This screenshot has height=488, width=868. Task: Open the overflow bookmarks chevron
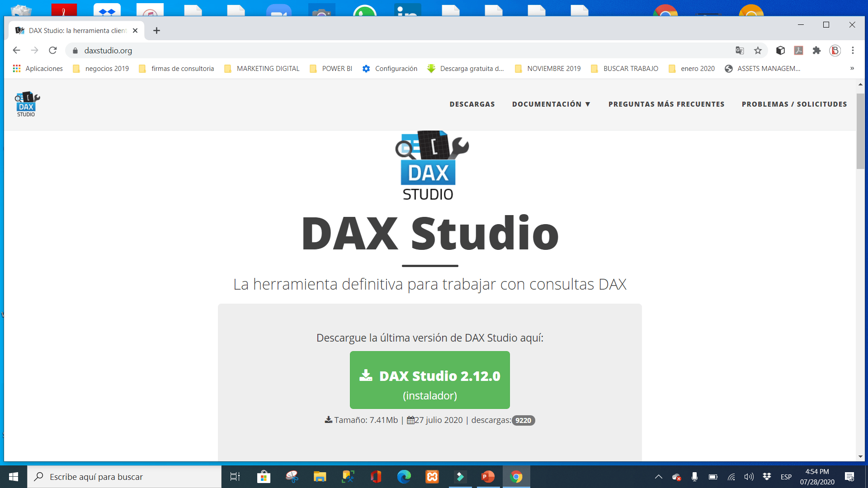click(852, 68)
